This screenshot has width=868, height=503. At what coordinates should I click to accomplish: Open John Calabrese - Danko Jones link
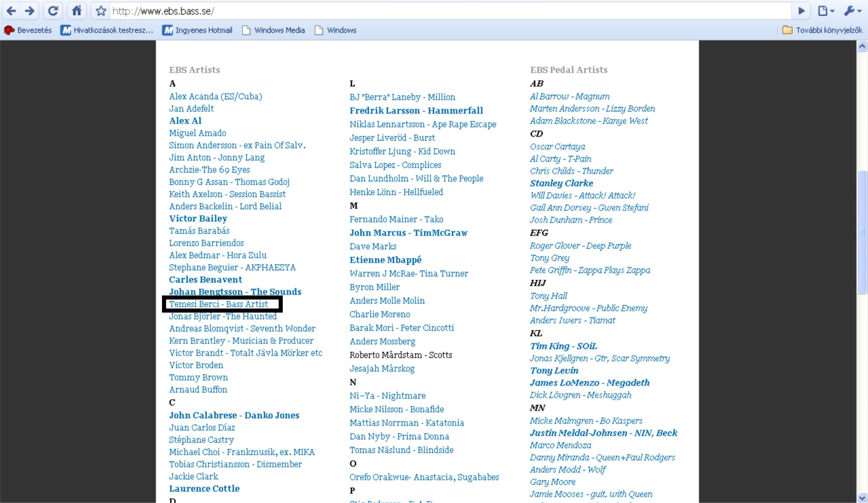234,415
